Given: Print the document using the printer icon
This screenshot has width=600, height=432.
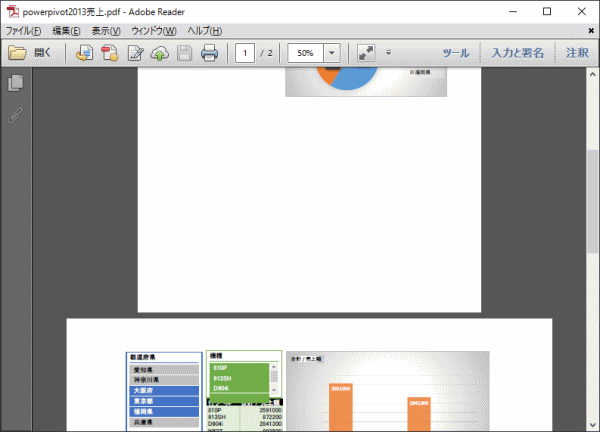Looking at the screenshot, I should pyautogui.click(x=209, y=53).
